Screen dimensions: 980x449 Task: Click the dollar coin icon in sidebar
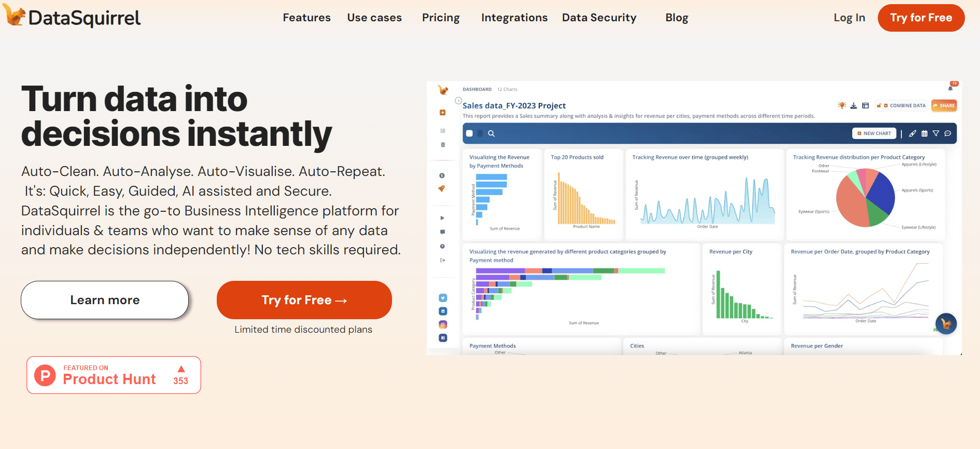(x=442, y=175)
